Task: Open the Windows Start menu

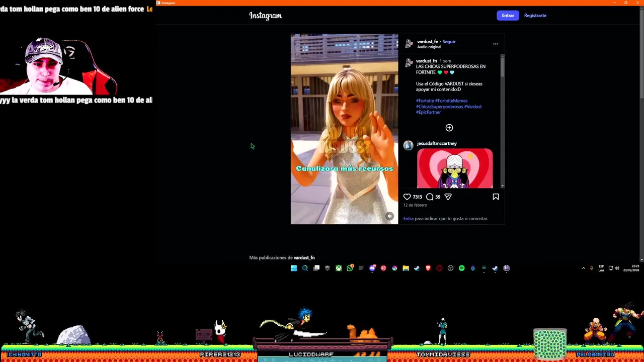Action: [x=294, y=268]
